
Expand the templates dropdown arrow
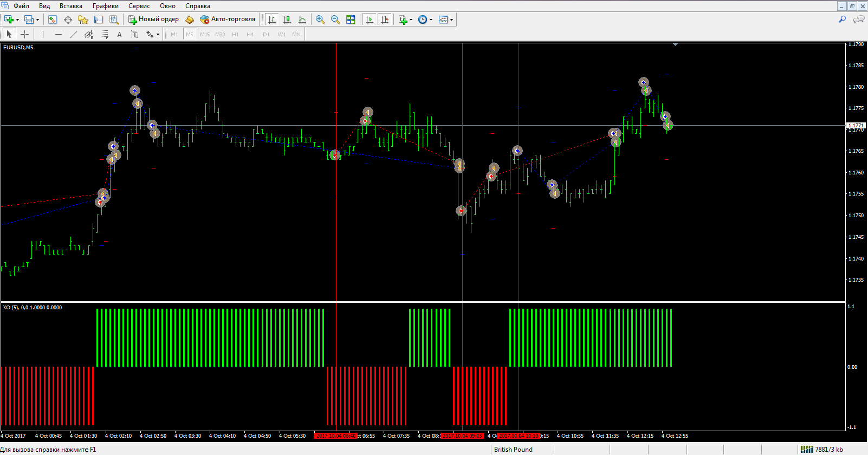[451, 19]
